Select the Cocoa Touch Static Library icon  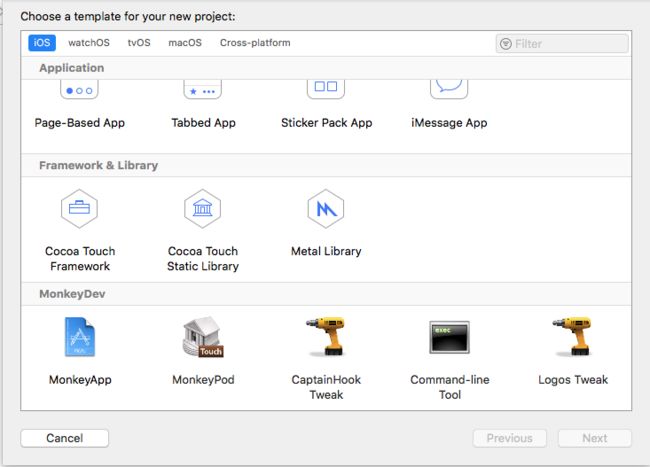pyautogui.click(x=202, y=208)
